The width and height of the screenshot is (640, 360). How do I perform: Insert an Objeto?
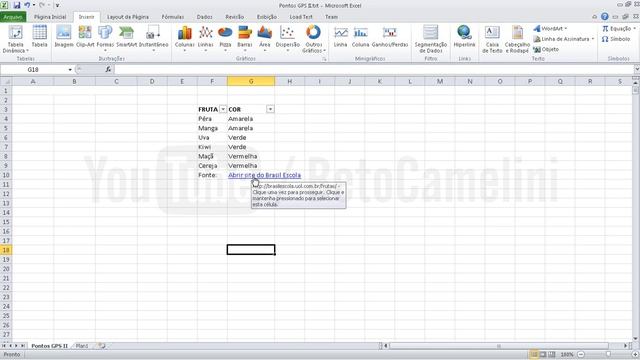tap(546, 49)
